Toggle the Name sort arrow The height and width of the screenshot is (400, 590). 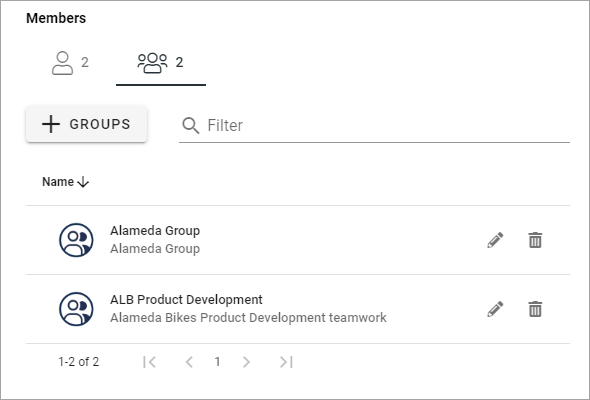(83, 182)
